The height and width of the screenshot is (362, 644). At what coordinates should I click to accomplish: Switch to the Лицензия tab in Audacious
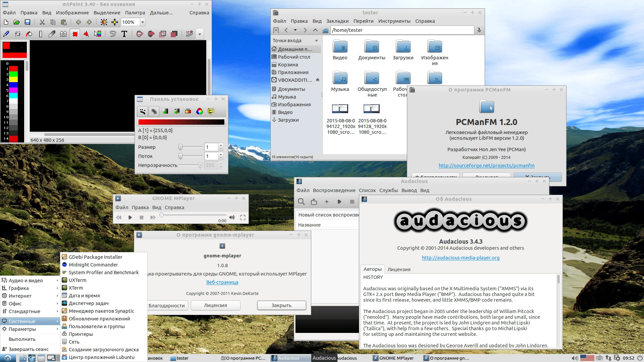399,269
